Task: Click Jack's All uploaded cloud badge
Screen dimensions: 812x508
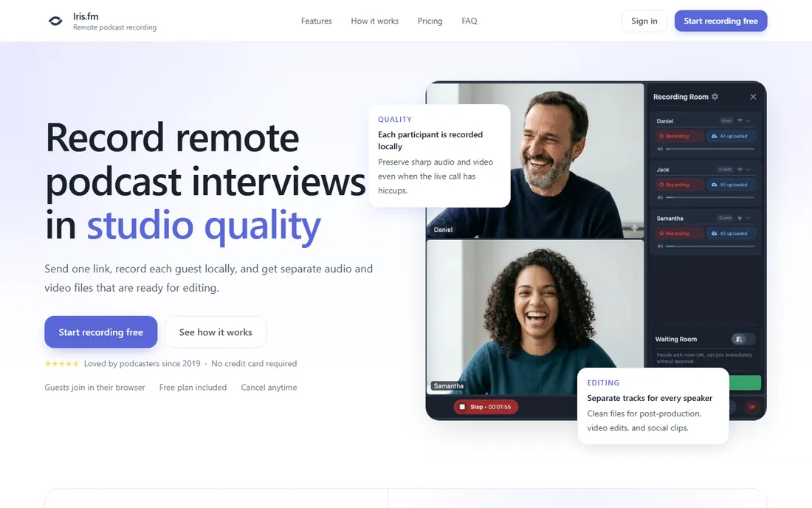Action: coord(731,185)
